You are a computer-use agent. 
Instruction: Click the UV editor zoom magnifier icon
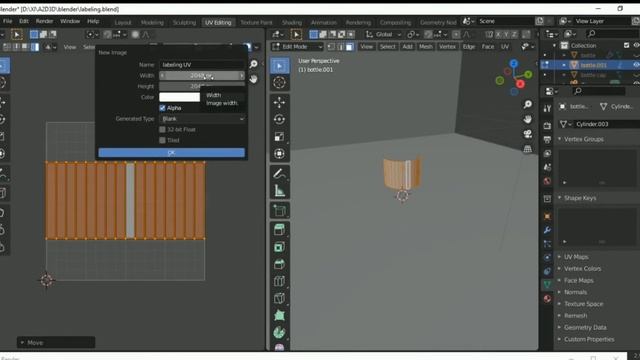point(253,64)
